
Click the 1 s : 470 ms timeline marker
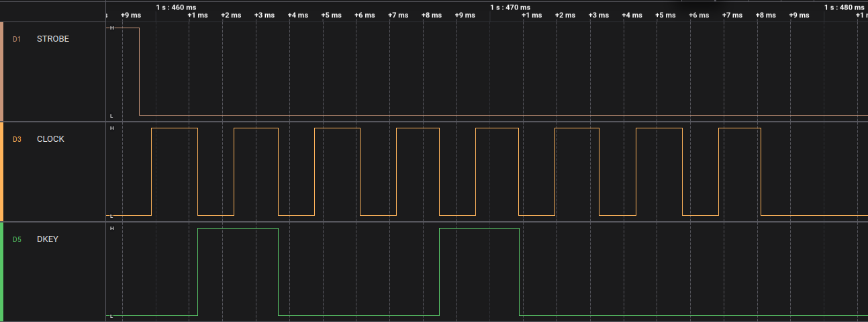tap(510, 7)
